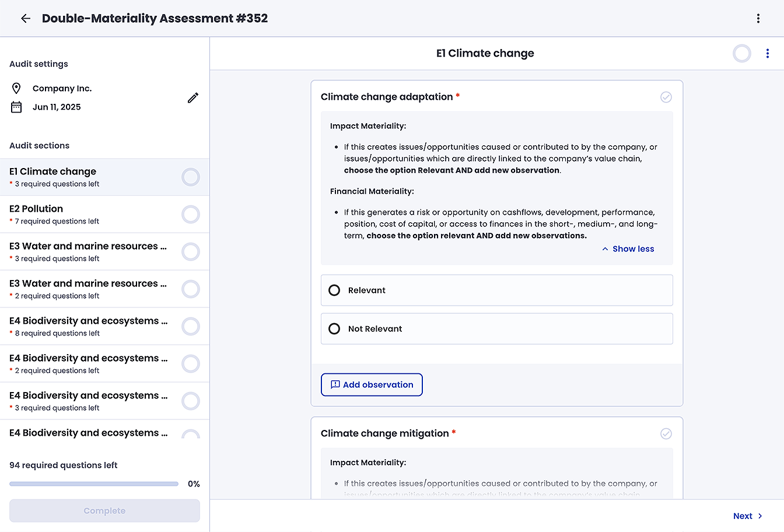
Task: Open the E1 Climate change section
Action: (104, 177)
